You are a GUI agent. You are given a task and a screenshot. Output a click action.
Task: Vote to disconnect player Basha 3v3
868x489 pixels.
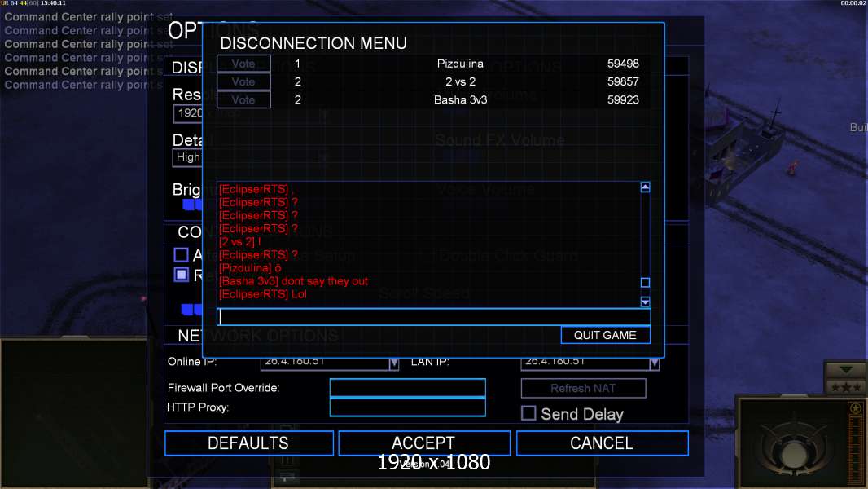coord(243,99)
